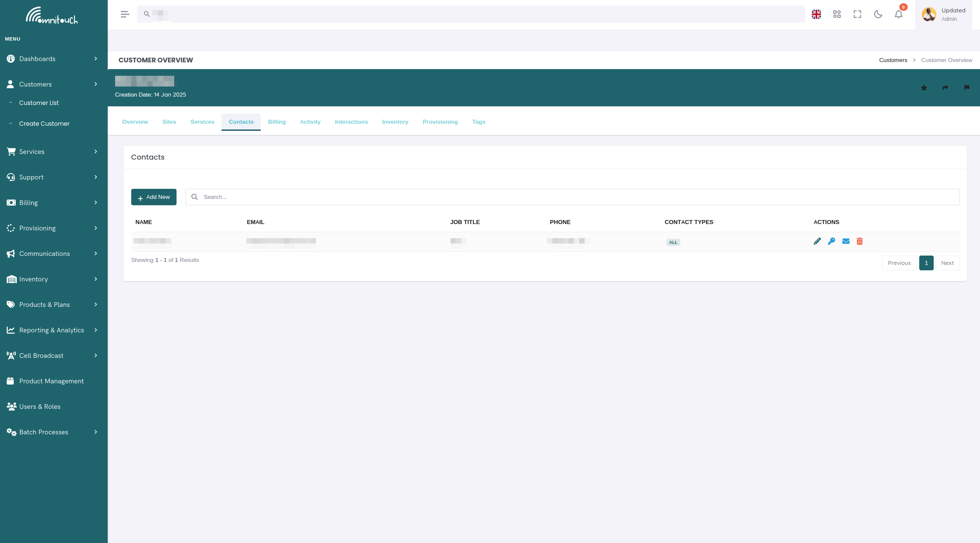980x543 pixels.
Task: Edit the contact using the pencil icon
Action: click(817, 241)
